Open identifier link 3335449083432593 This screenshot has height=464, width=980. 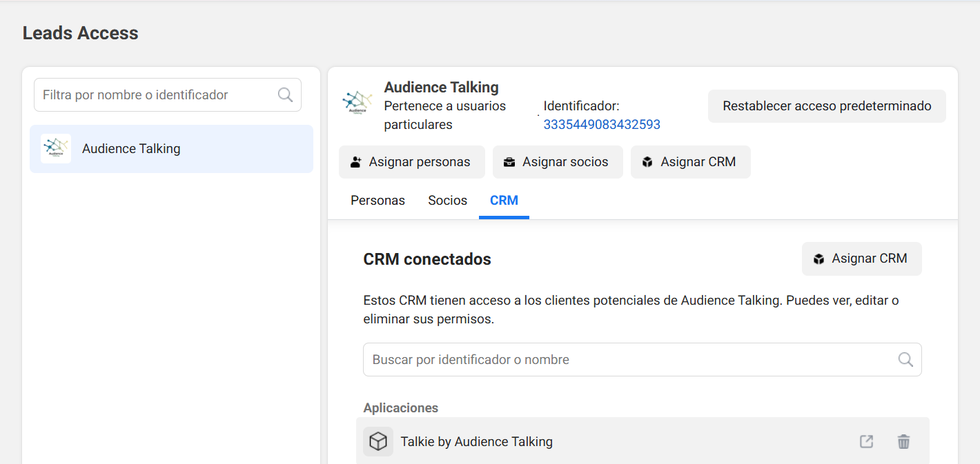pos(602,125)
